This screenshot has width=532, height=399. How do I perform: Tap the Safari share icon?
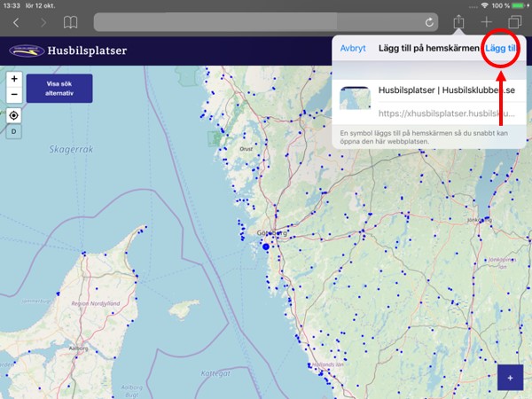[458, 21]
